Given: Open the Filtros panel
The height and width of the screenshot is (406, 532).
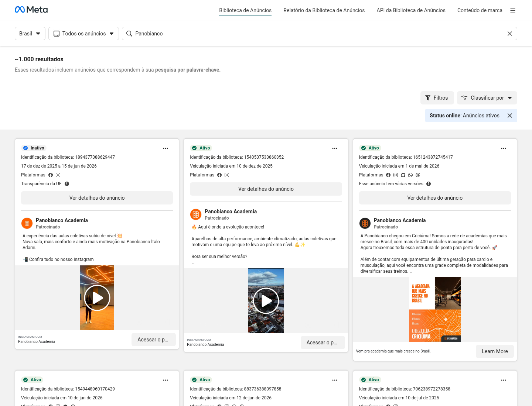Looking at the screenshot, I should [437, 98].
